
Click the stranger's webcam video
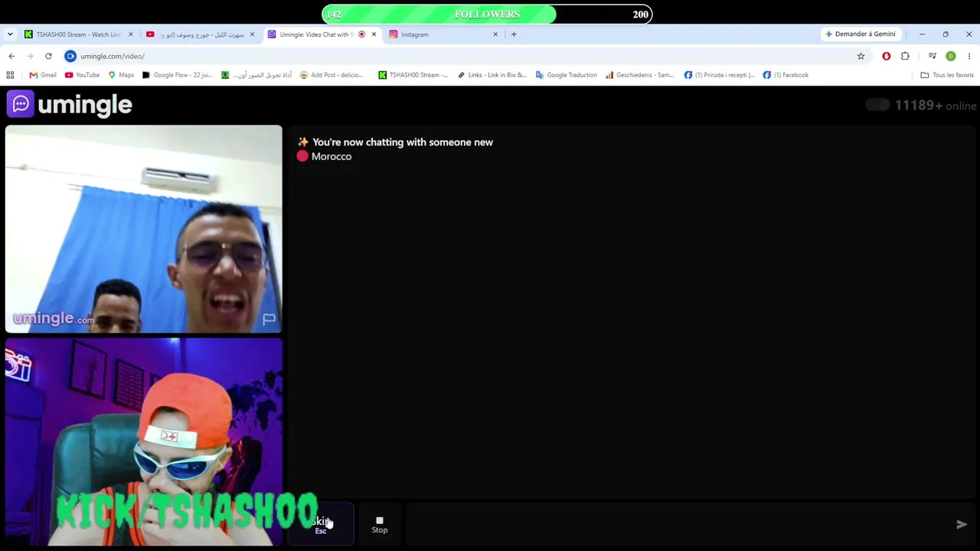coord(144,229)
